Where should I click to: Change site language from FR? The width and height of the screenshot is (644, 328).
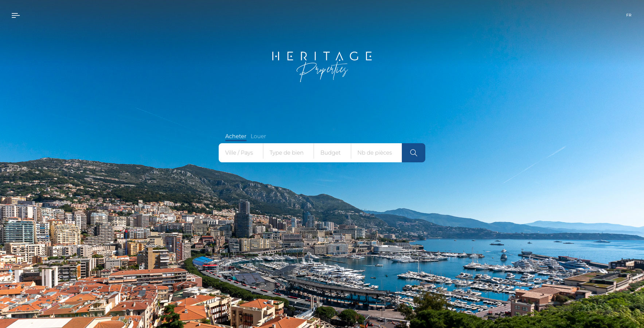pos(629,15)
